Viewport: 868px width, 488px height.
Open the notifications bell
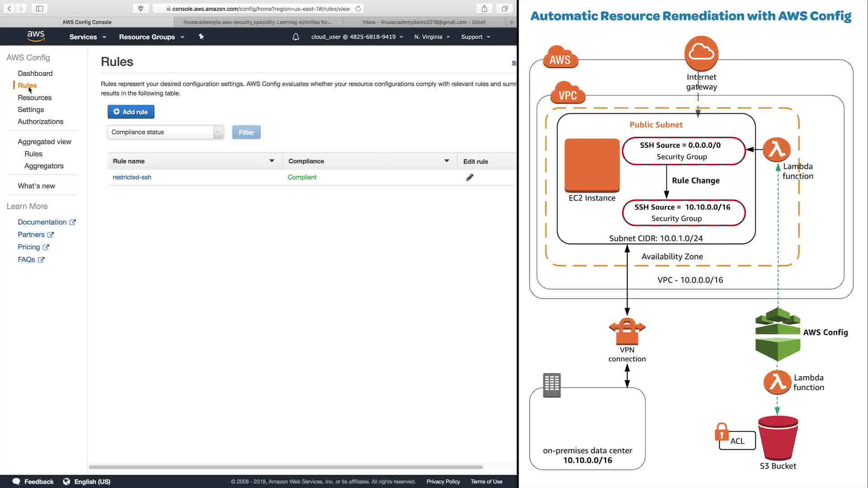click(x=296, y=37)
